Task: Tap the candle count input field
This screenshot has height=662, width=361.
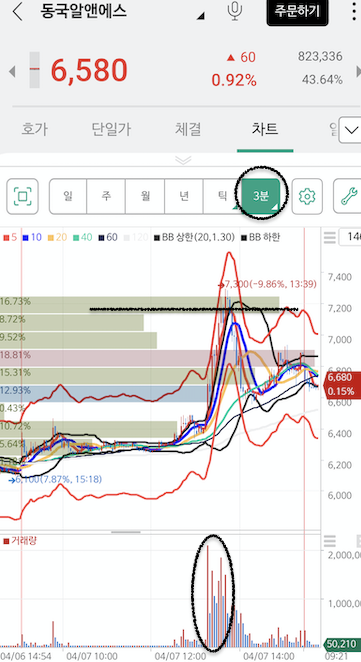Action: pyautogui.click(x=350, y=238)
